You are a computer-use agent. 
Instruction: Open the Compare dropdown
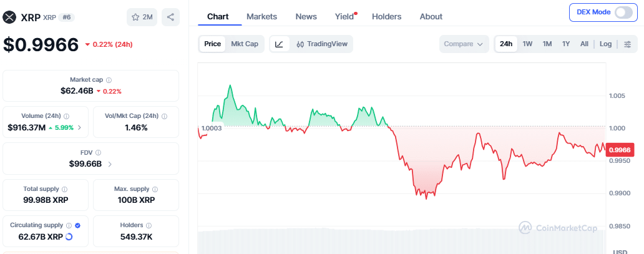click(x=464, y=44)
